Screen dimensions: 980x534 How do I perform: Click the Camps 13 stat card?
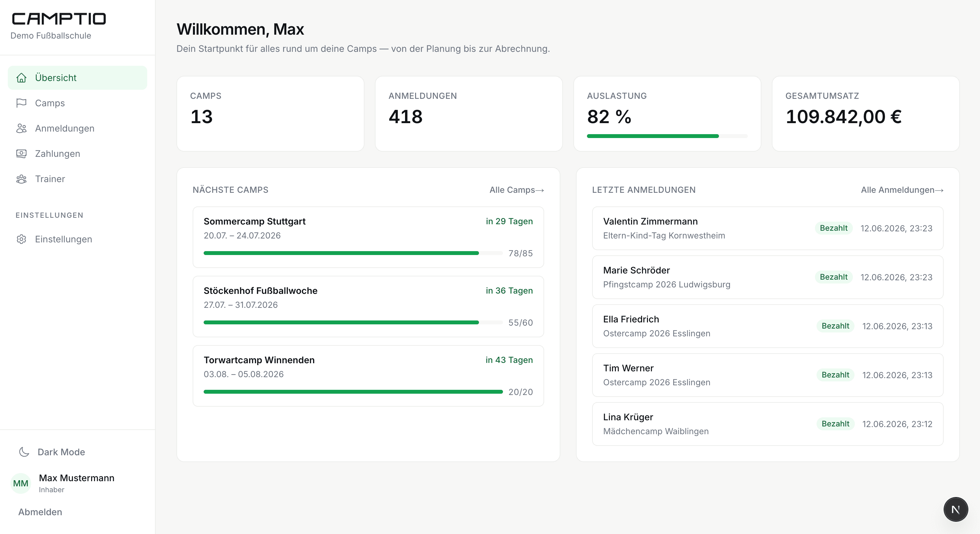(270, 114)
